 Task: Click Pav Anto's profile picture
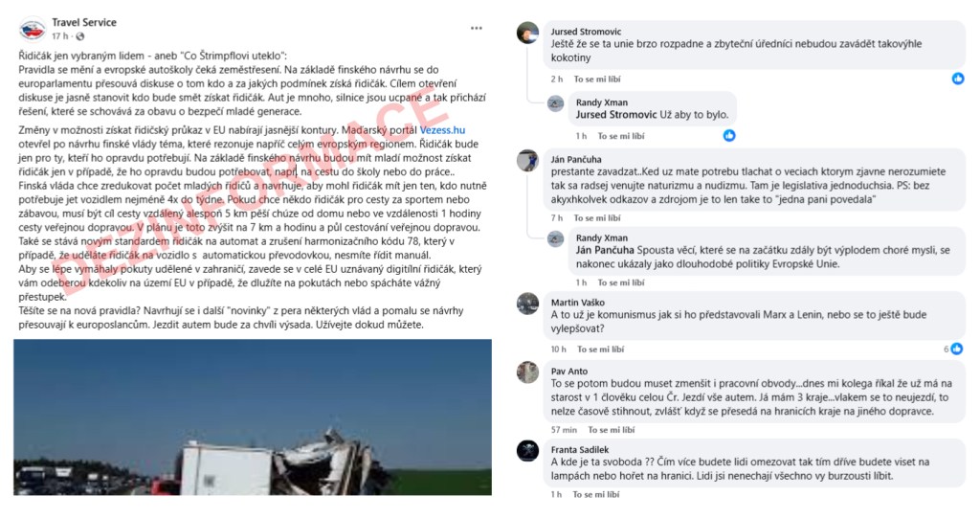(528, 372)
